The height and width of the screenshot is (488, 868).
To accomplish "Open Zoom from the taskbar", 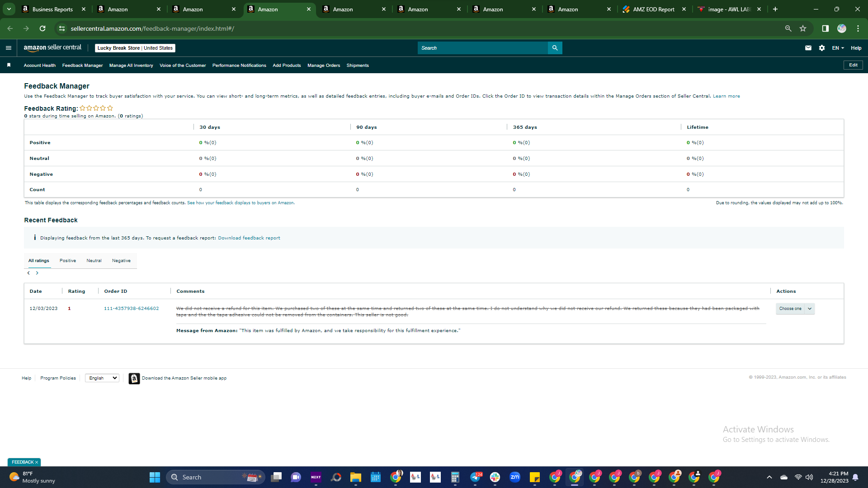I will (515, 477).
